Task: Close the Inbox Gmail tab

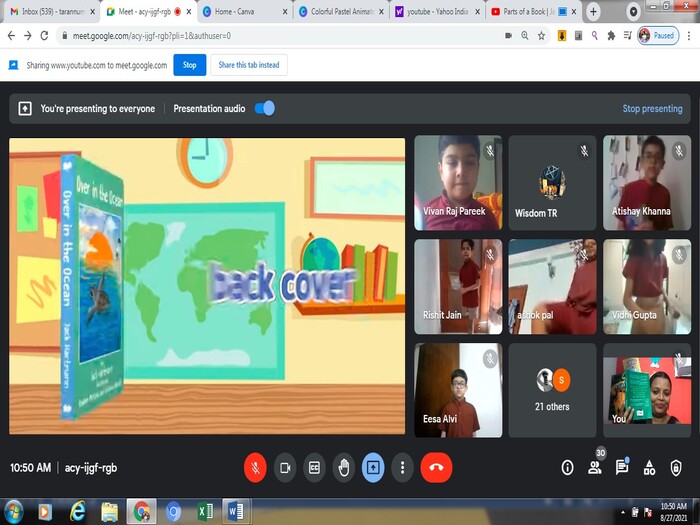Action: click(x=92, y=12)
